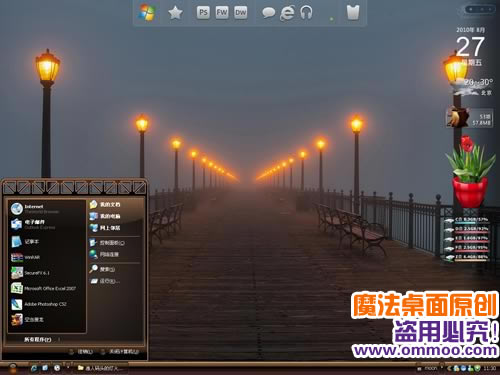Click the shut down computer button
The image size is (500, 375).
point(120,352)
